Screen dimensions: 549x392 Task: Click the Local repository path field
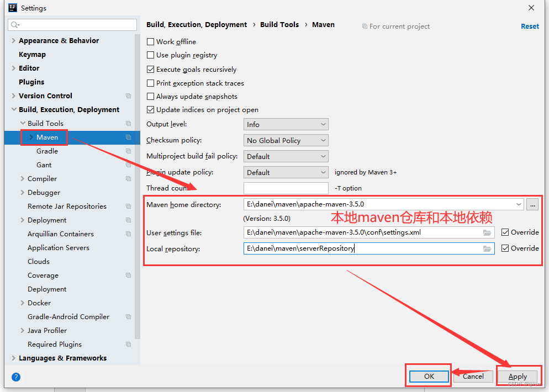369,248
